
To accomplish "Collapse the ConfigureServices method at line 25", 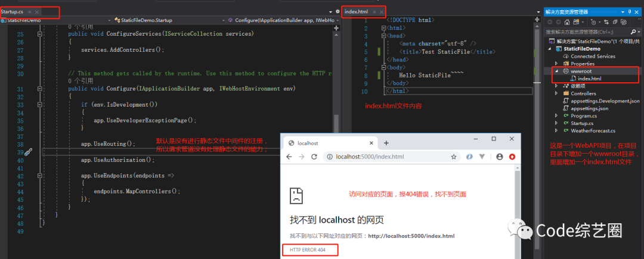I will coord(40,35).
